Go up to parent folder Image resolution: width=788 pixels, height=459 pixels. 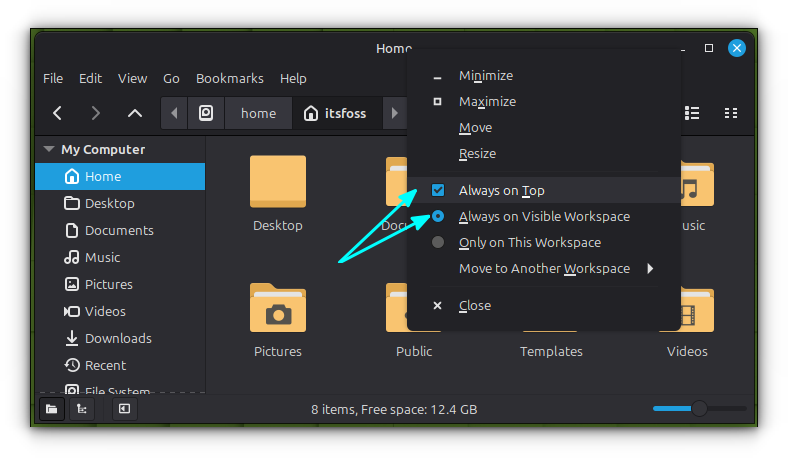pos(135,113)
